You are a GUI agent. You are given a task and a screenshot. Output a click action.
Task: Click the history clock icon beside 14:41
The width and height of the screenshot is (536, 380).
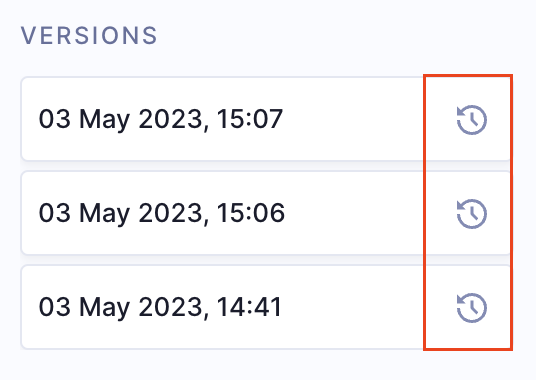click(472, 308)
